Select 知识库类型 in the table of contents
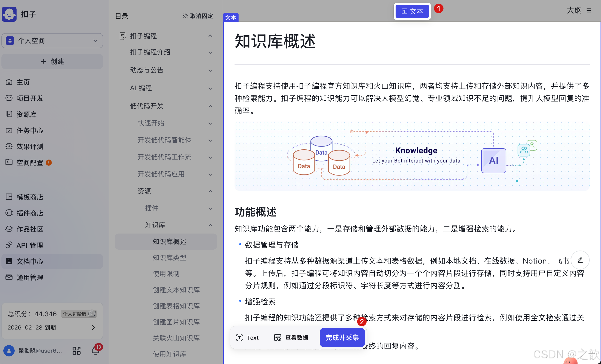 coord(169,258)
